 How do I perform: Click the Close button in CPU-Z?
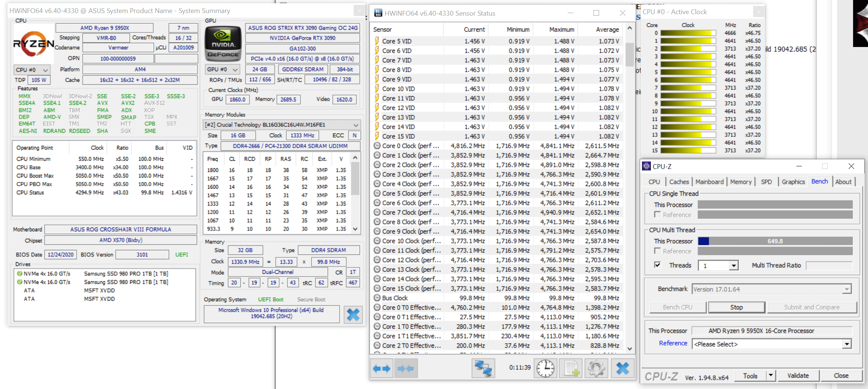(x=841, y=376)
